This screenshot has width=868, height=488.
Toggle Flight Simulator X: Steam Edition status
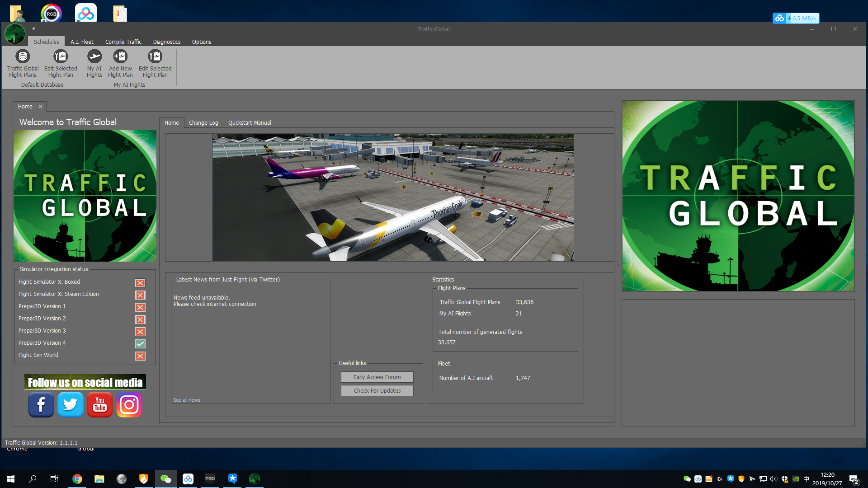click(x=140, y=295)
